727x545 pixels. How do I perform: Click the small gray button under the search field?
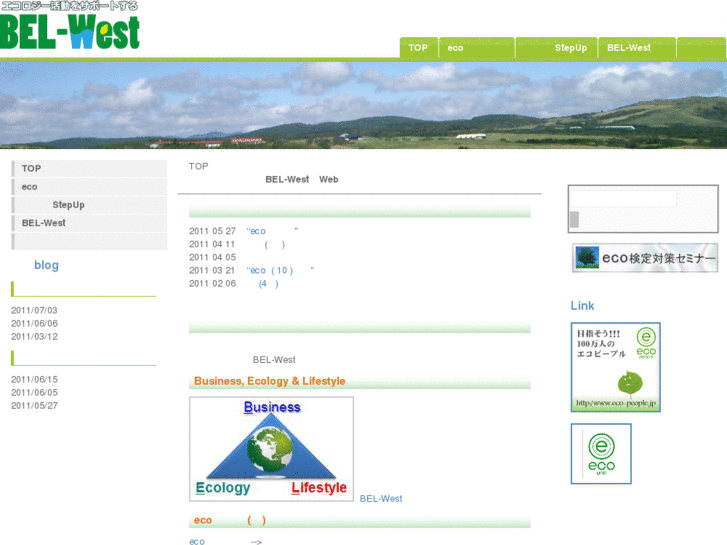point(574,219)
